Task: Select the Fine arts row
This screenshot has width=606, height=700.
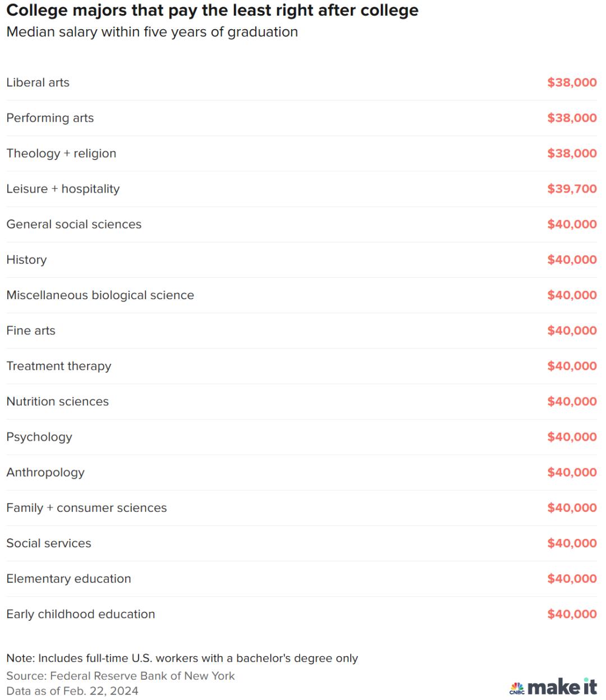Action: coord(302,331)
